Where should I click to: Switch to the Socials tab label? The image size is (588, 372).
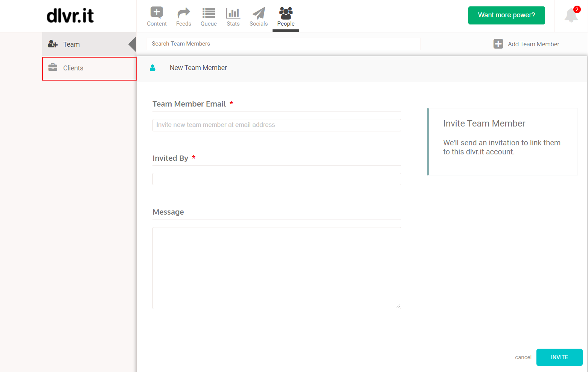(259, 24)
